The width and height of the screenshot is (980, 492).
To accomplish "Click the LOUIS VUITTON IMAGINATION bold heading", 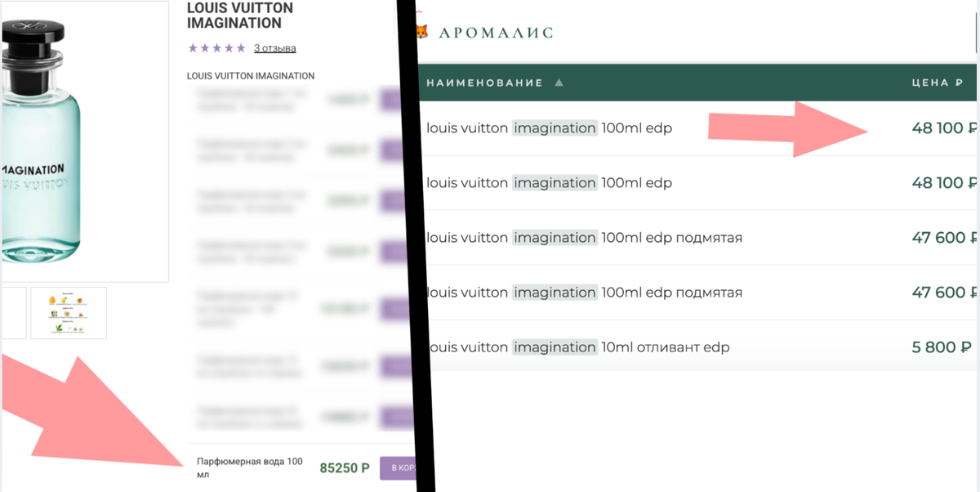I will click(240, 16).
